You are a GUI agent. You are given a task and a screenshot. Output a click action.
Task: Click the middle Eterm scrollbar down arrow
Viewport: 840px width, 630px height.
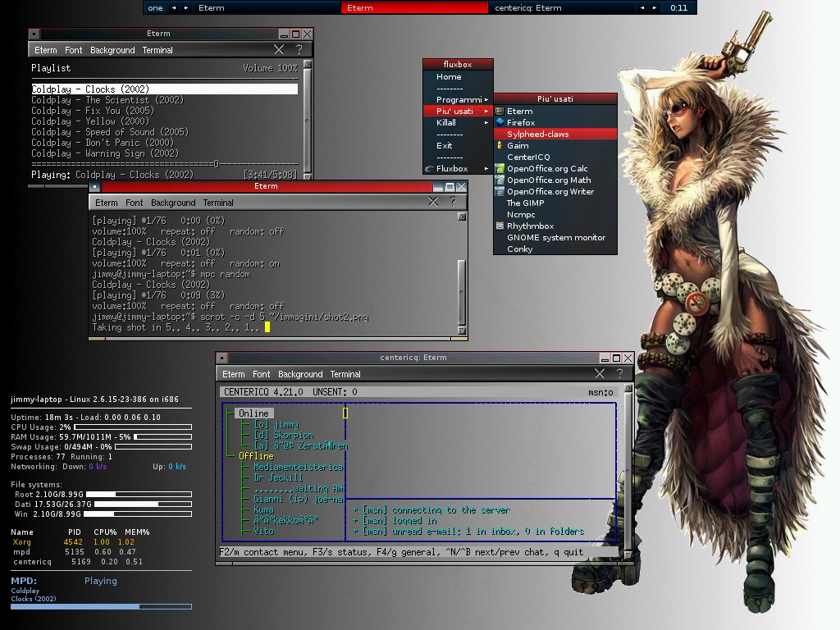pyautogui.click(x=462, y=331)
